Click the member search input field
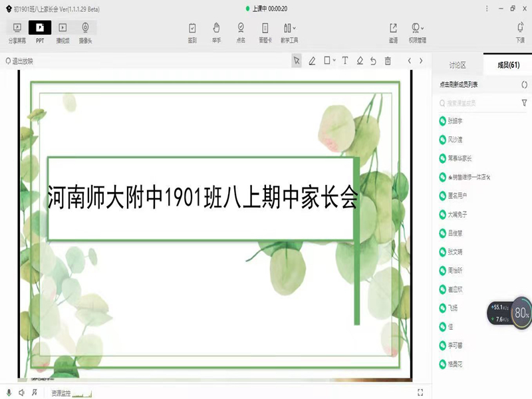Screen dimensions: 532x399 [x=479, y=103]
